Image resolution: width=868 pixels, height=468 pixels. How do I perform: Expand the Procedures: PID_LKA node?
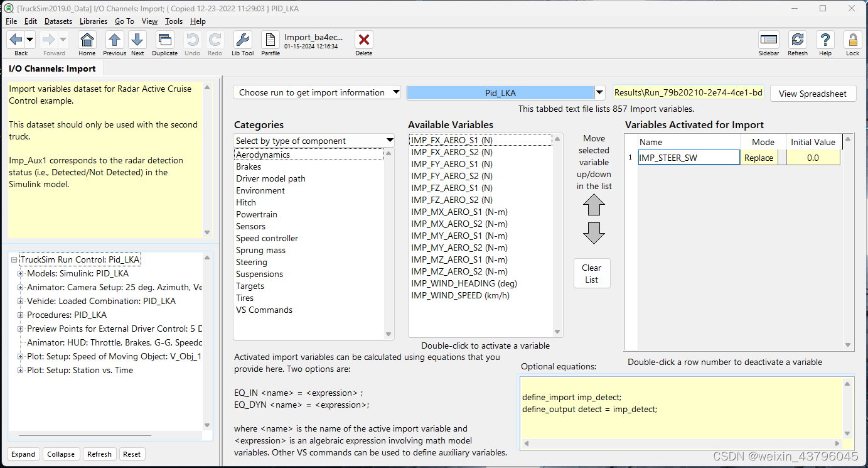point(21,315)
